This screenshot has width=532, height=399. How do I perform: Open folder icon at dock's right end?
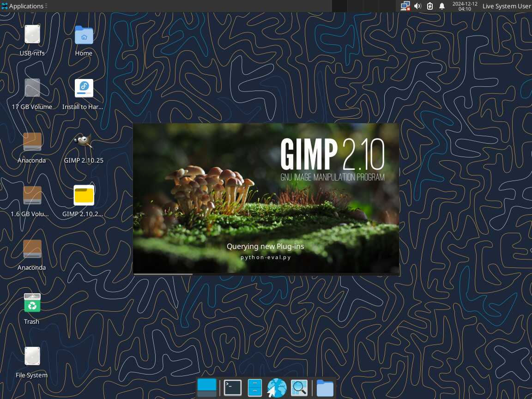pos(325,388)
